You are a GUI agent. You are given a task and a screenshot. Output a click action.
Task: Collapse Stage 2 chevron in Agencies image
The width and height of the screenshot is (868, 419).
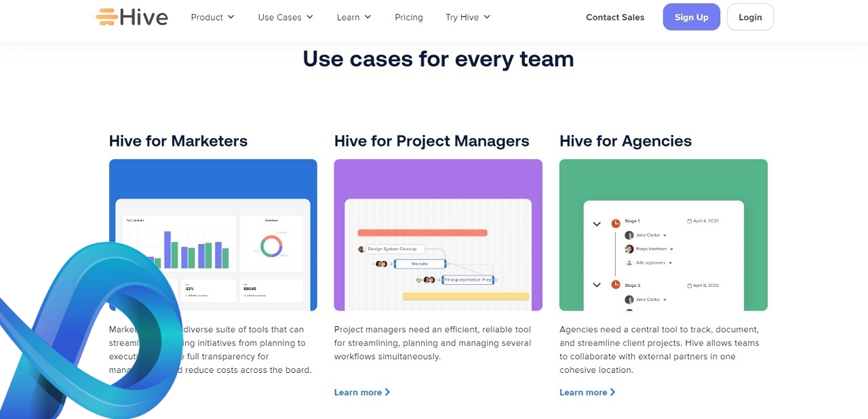click(x=597, y=285)
